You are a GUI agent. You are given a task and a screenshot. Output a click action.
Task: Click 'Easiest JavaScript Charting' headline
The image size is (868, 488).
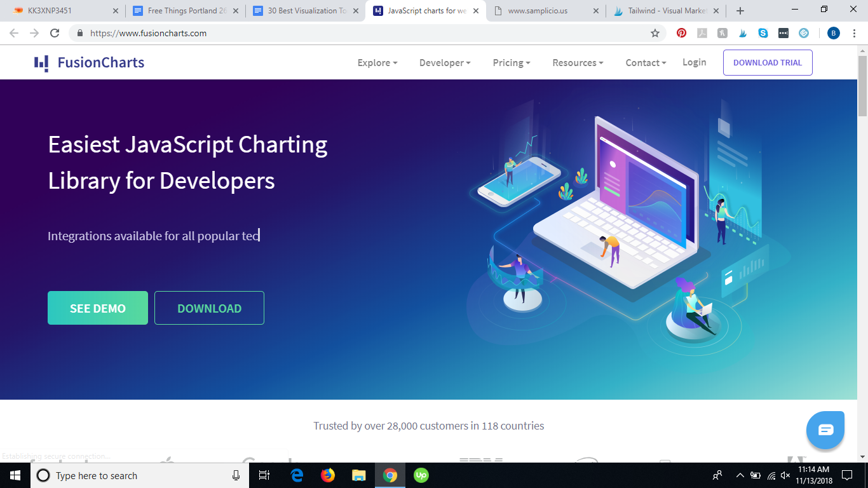pos(188,145)
